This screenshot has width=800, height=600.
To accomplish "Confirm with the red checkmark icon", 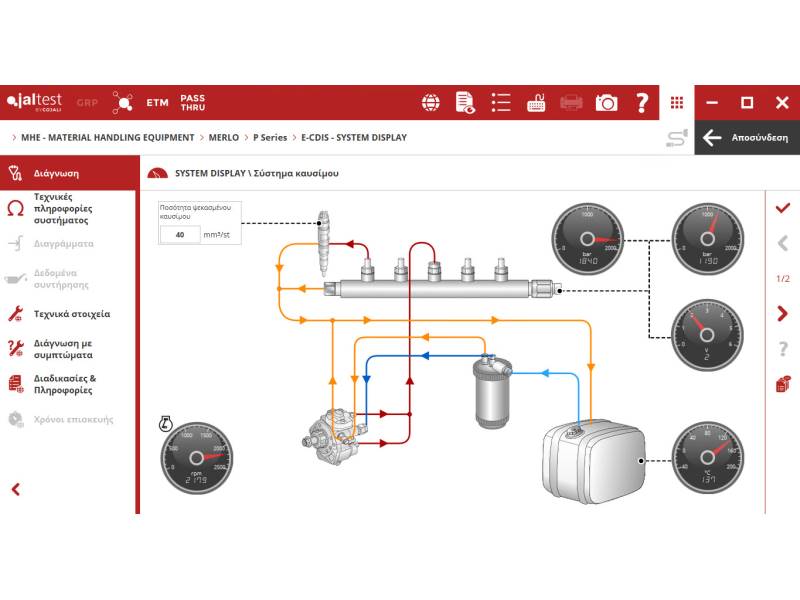I will point(783,207).
